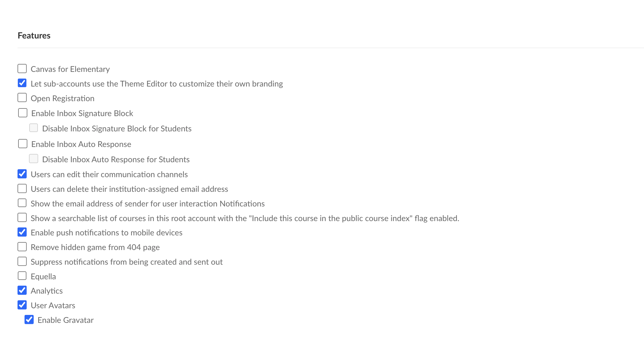Uncheck sub-accounts Theme Editor branding option
This screenshot has width=644, height=348.
pos(22,83)
